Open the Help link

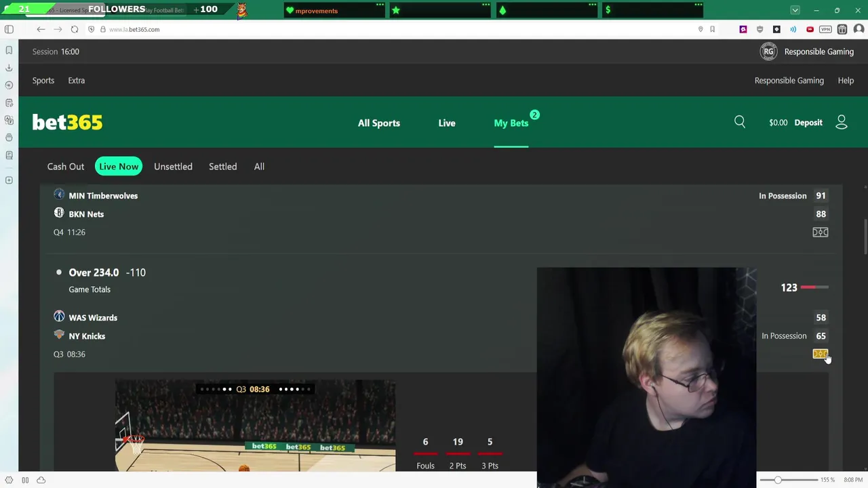coord(846,81)
